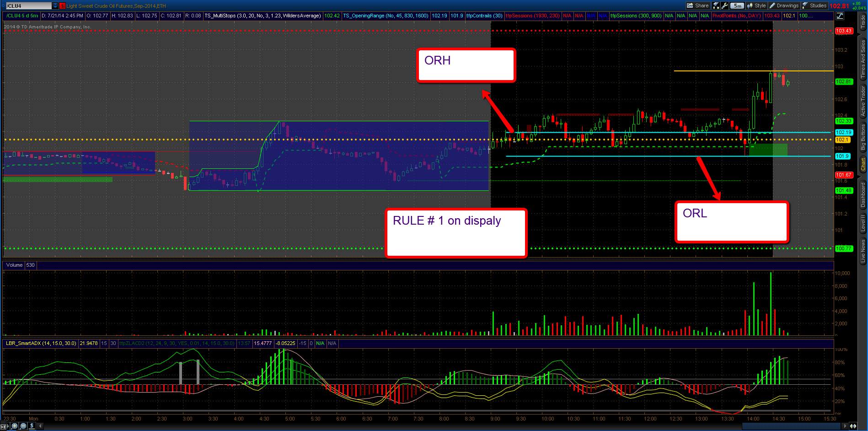This screenshot has width=868, height=431.
Task: Select the Chart side tab
Action: click(x=863, y=164)
